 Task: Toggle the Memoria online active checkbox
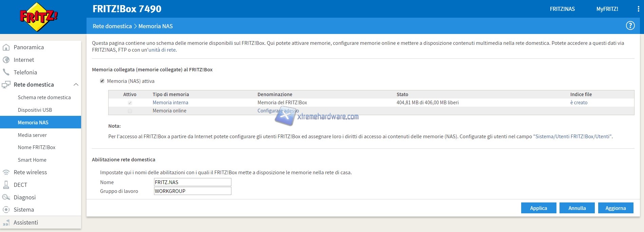pos(130,111)
